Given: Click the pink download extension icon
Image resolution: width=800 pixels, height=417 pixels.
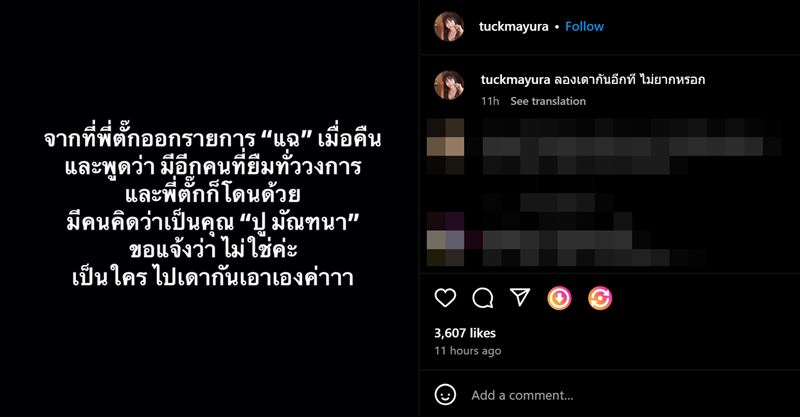Looking at the screenshot, I should (x=559, y=298).
